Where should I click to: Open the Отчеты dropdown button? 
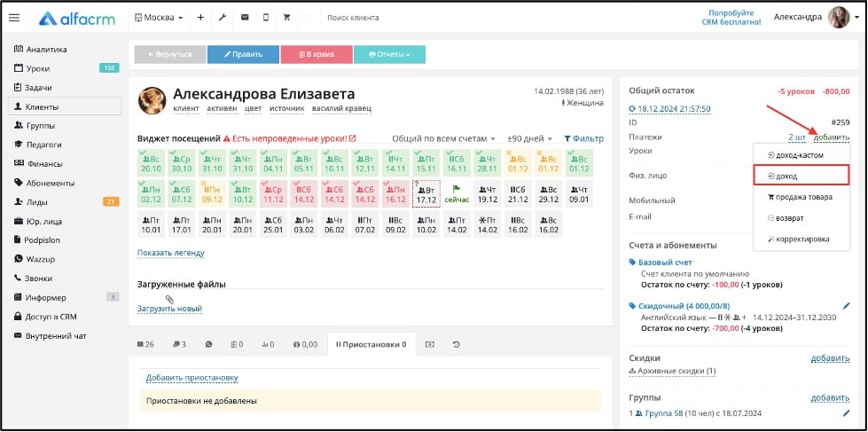(389, 54)
